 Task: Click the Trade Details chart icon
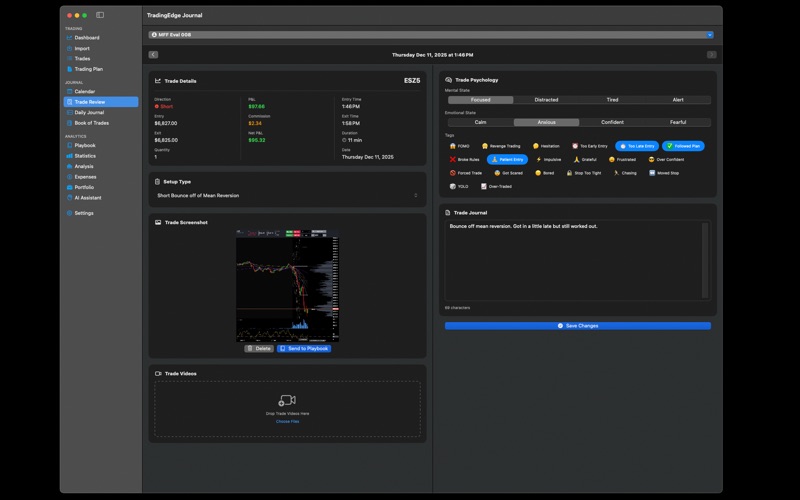tap(158, 81)
